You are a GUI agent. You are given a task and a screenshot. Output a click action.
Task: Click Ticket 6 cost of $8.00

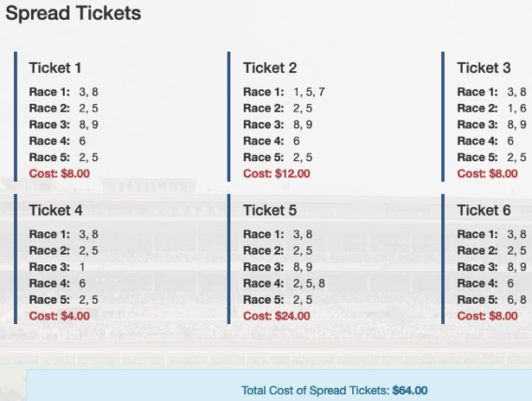(x=487, y=316)
